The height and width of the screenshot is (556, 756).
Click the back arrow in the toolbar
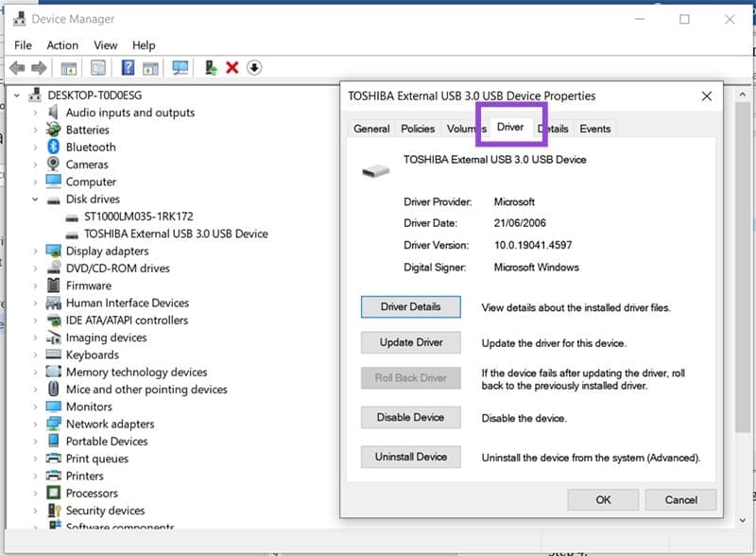click(16, 68)
